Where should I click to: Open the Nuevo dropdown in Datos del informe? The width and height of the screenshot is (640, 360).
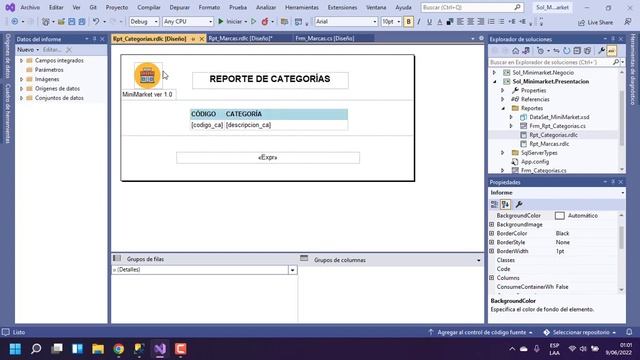click(28, 49)
